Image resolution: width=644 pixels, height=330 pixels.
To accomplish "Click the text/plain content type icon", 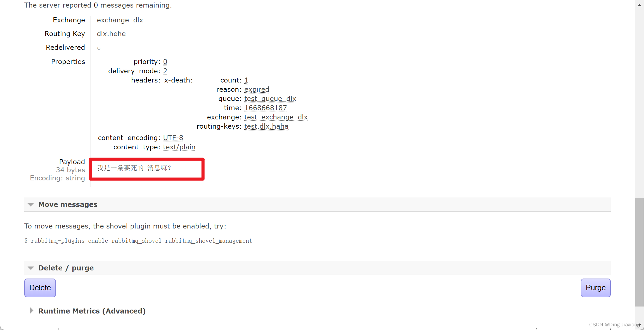I will click(x=178, y=147).
